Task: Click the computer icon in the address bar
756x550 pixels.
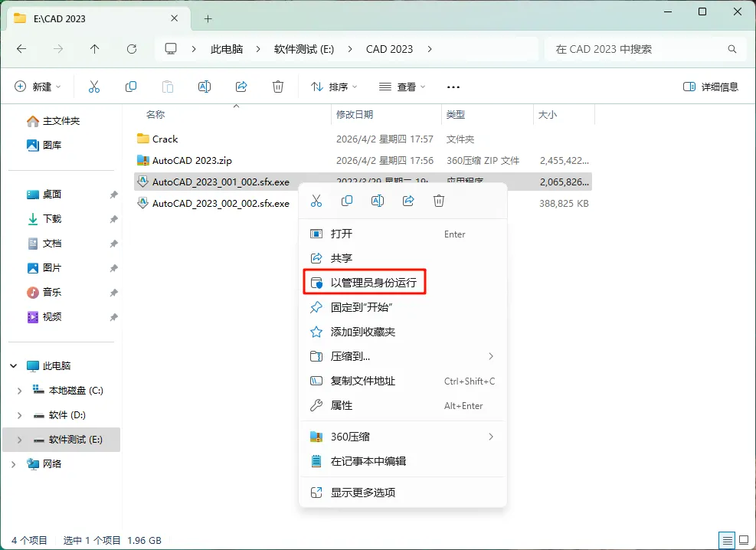Action: pos(171,49)
